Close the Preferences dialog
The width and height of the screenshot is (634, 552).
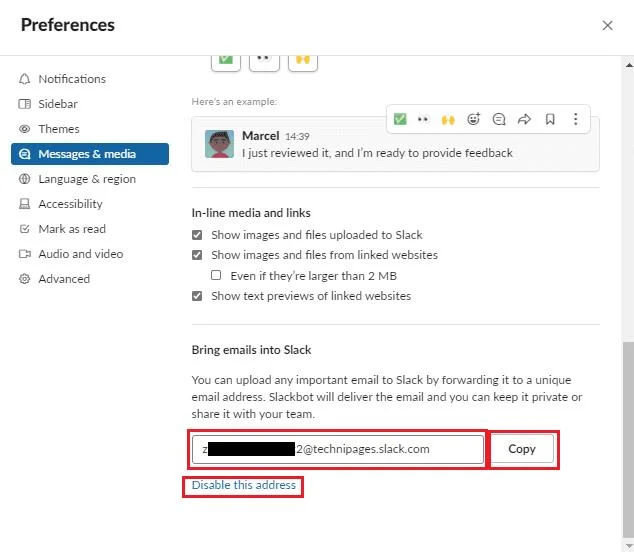tap(607, 25)
